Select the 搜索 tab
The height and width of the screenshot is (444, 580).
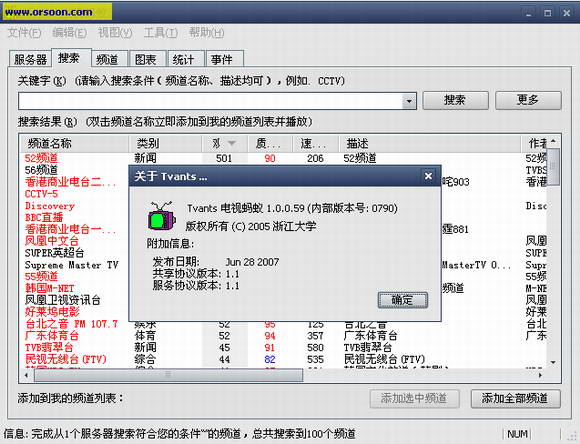pos(71,58)
